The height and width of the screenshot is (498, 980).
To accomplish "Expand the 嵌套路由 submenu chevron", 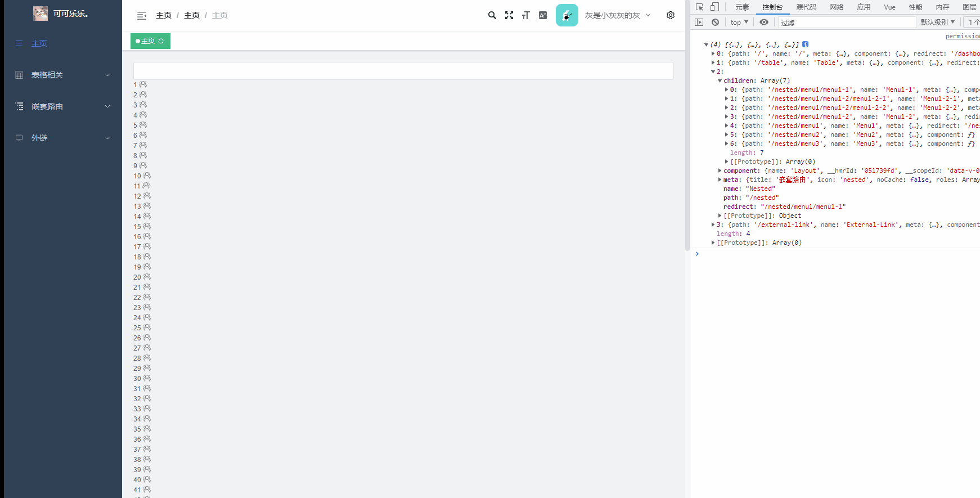I will [x=107, y=106].
